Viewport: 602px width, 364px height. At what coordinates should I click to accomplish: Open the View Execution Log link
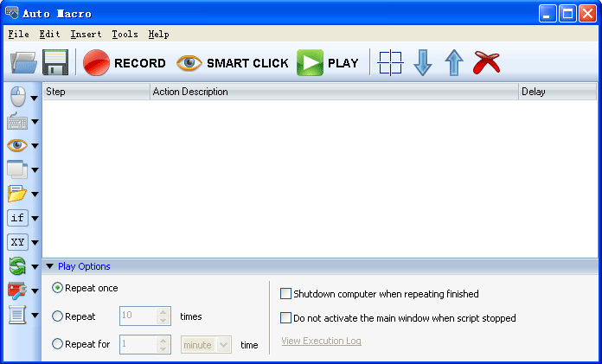click(x=321, y=342)
